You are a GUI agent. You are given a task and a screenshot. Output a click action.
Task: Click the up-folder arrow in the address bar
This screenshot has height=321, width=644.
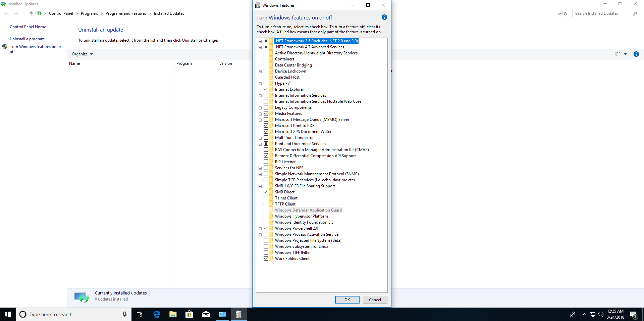31,13
